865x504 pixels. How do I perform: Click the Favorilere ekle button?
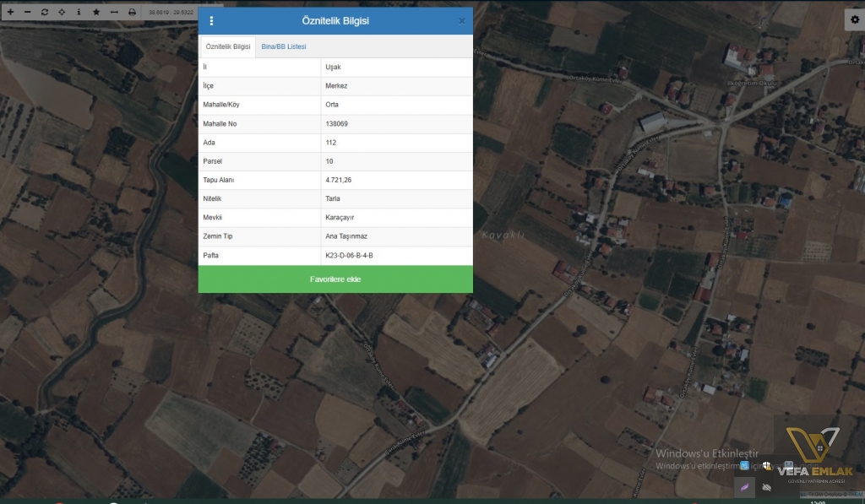335,279
